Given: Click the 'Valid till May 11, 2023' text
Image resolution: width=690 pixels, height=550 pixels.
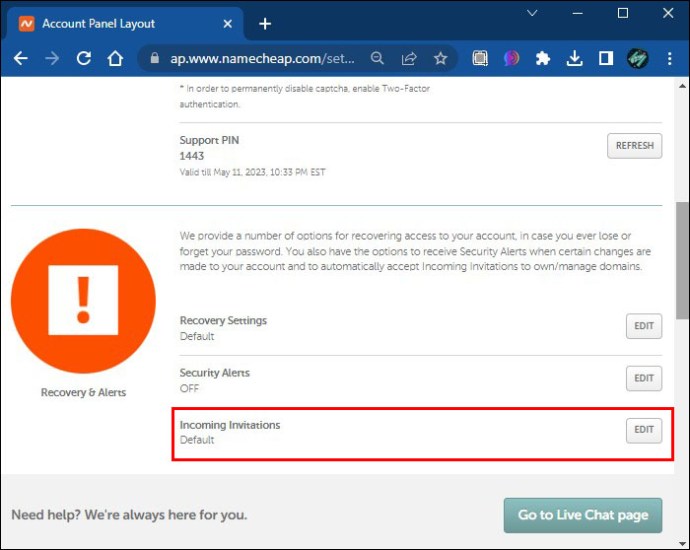Looking at the screenshot, I should pyautogui.click(x=252, y=172).
